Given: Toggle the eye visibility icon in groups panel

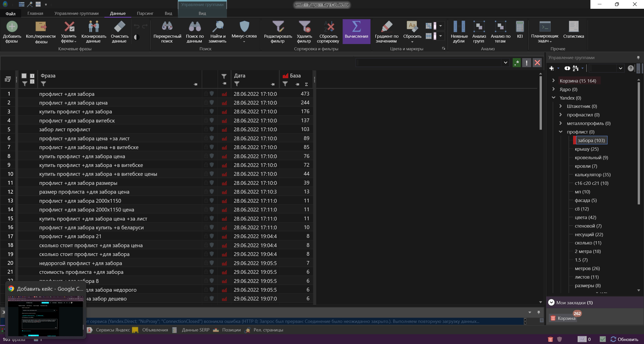Looking at the screenshot, I should pos(567,68).
